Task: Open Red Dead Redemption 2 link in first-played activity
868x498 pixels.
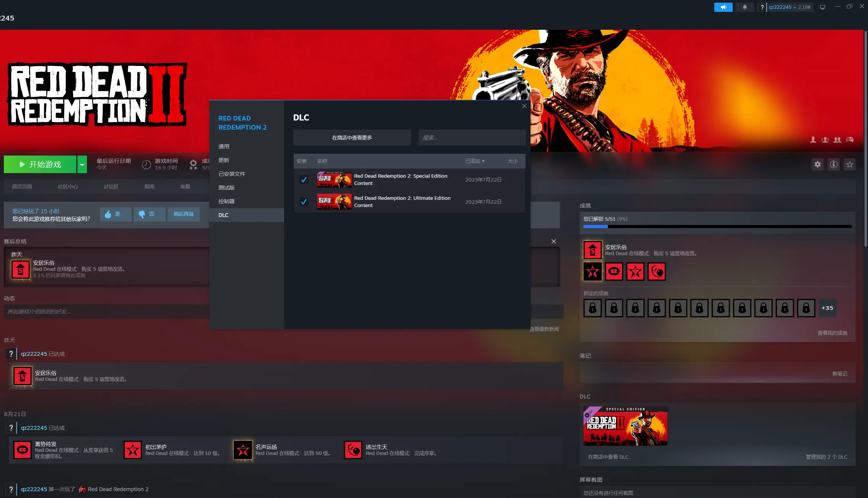Action: click(x=118, y=489)
